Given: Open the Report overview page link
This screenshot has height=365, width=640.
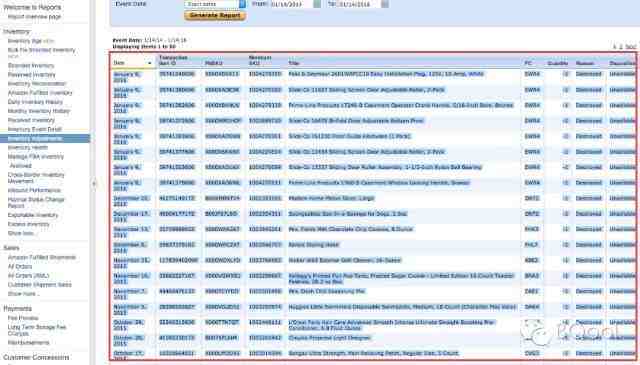Looking at the screenshot, I should click(34, 17).
